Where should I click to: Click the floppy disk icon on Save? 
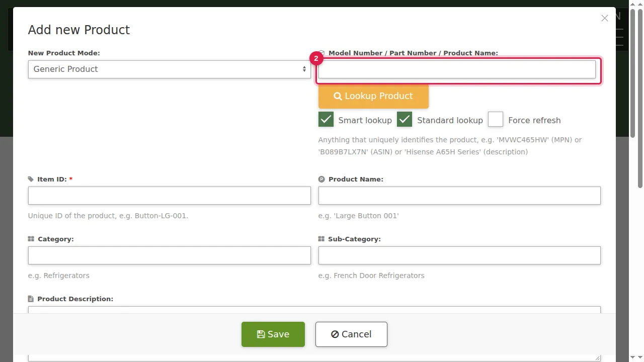pyautogui.click(x=261, y=334)
